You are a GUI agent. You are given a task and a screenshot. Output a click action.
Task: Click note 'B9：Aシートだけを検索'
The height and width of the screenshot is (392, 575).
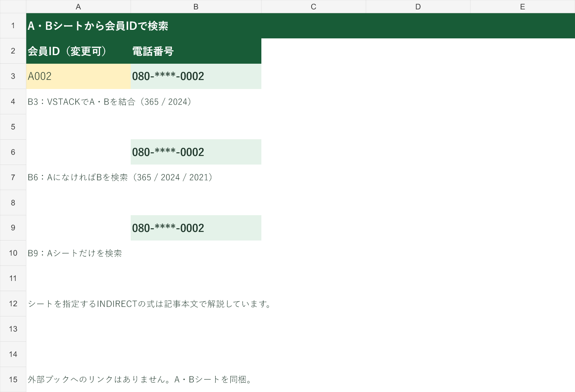75,253
